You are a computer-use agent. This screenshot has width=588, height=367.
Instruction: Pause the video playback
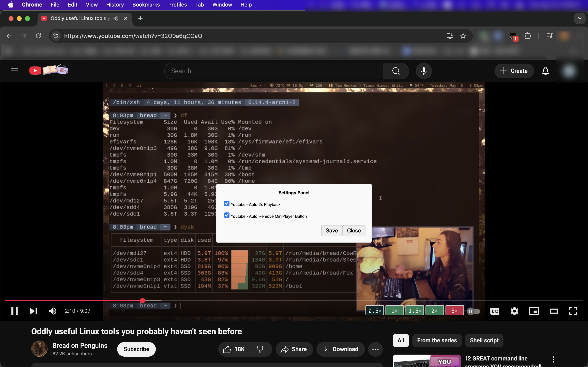[14, 311]
